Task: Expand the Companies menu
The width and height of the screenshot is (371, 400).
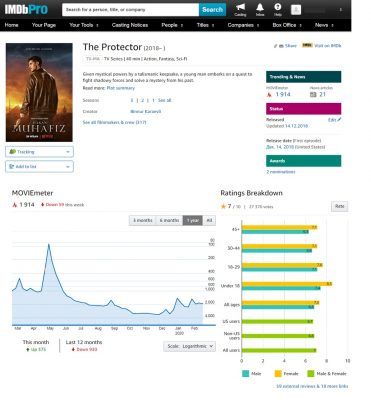Action: click(x=243, y=25)
